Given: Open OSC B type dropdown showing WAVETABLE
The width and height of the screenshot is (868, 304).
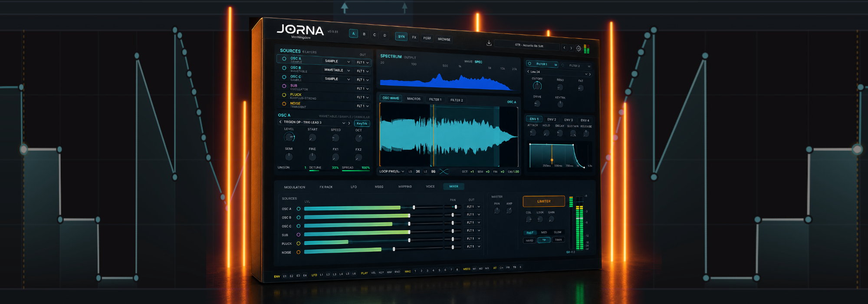Looking at the screenshot, I should click(337, 70).
